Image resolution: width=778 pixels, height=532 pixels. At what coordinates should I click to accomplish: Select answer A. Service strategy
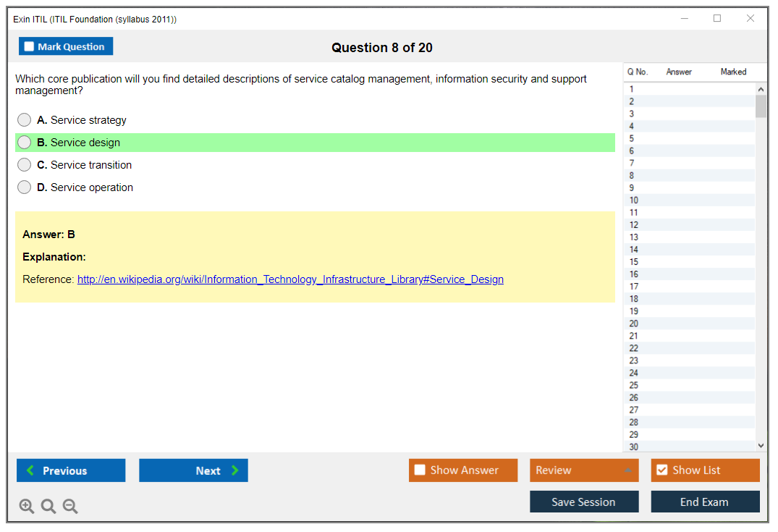(x=25, y=120)
